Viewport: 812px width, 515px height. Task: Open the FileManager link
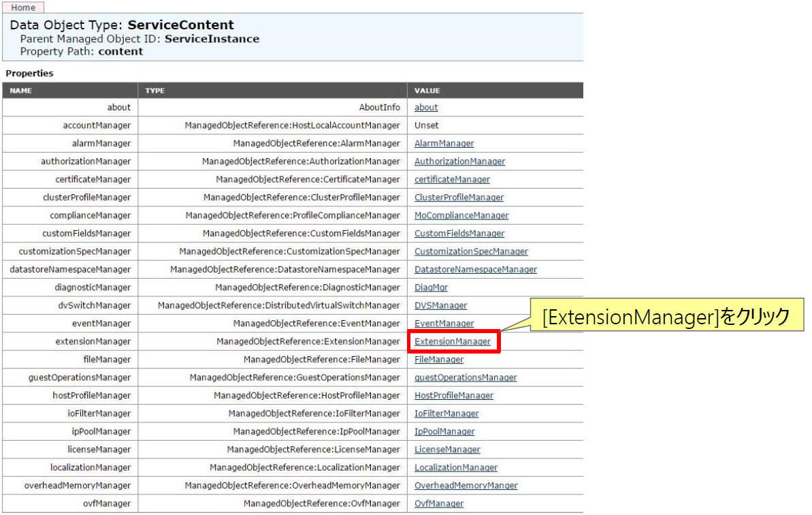(439, 360)
